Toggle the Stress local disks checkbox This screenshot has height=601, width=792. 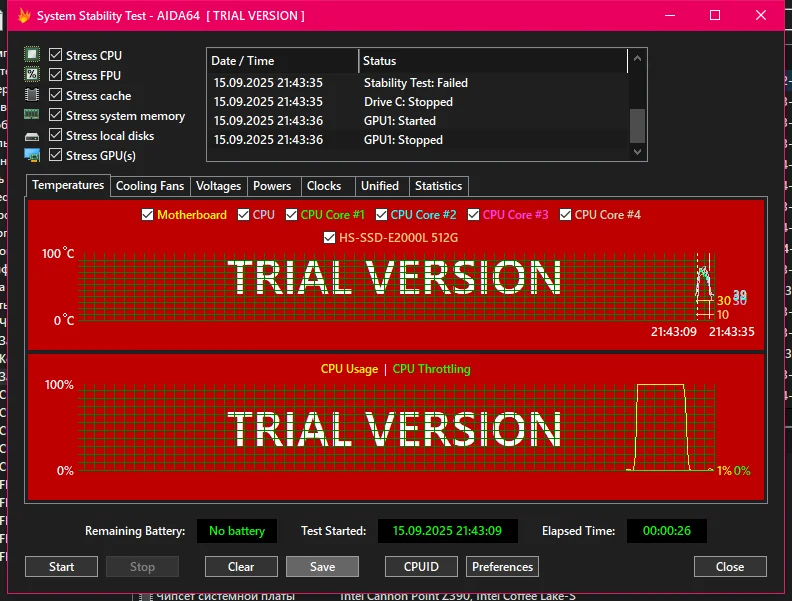(56, 136)
